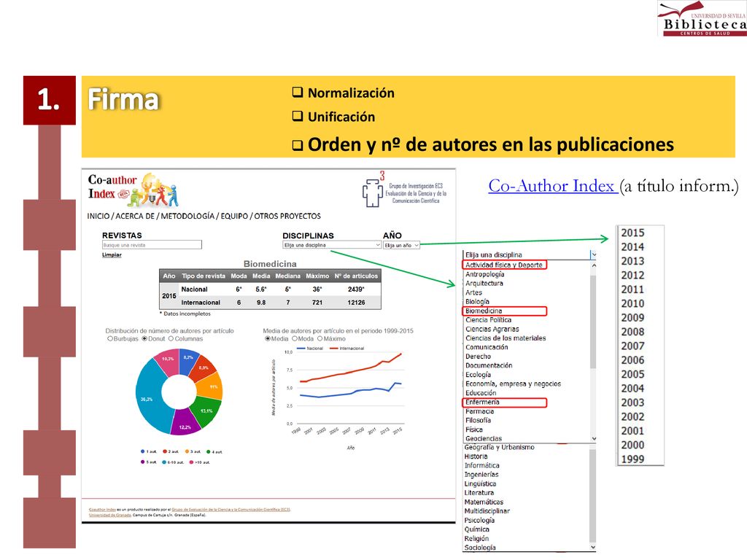Open the OTROS PROYECTOS menu item

pyautogui.click(x=287, y=216)
